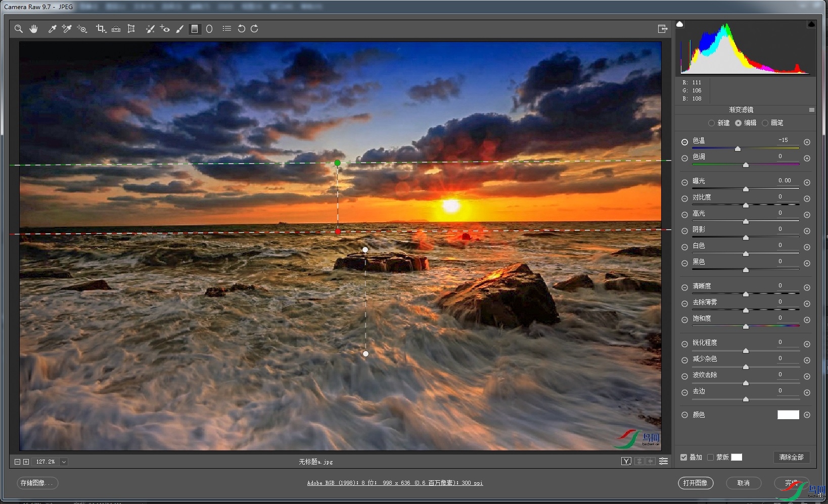Rotate image 90° counterclockwise
This screenshot has width=828, height=504.
[x=242, y=29]
